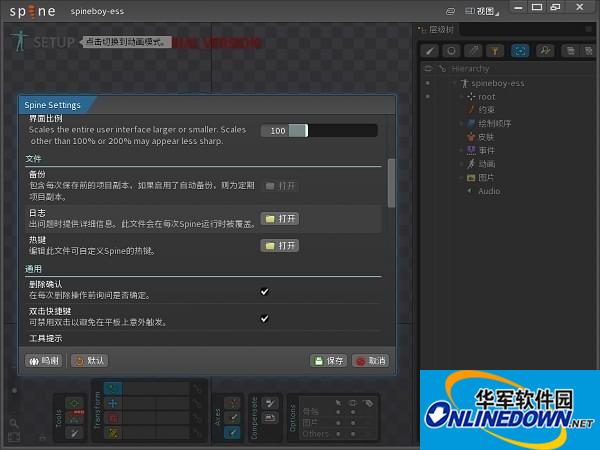This screenshot has width=600, height=450.
Task: Click the lock icon beside the shear row
Action: point(197,433)
